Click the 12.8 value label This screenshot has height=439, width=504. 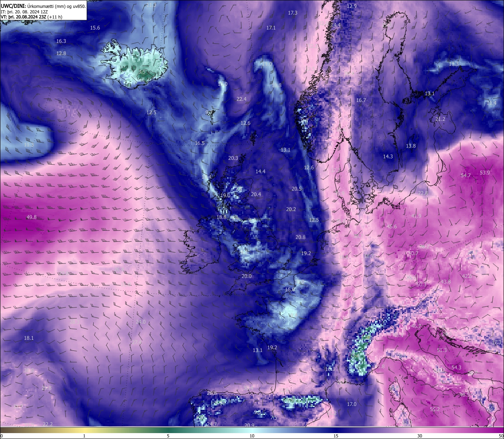(x=61, y=53)
